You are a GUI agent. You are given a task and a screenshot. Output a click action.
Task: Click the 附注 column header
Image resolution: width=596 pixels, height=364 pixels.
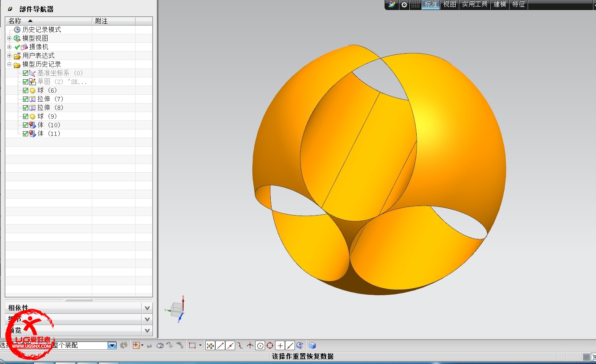pyautogui.click(x=113, y=21)
